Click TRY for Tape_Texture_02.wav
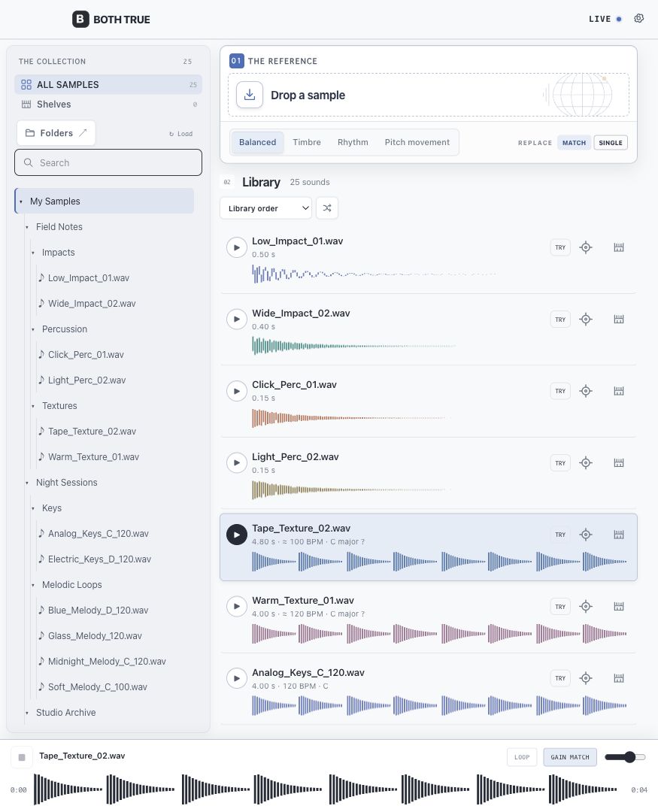Viewport: 658px width, 812px height. pyautogui.click(x=560, y=535)
